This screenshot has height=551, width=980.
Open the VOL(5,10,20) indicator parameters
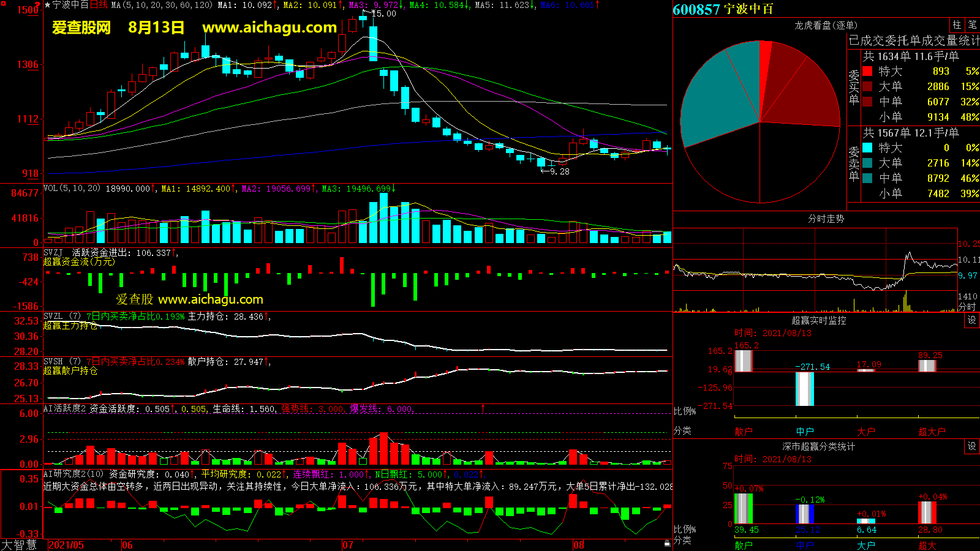[72, 188]
